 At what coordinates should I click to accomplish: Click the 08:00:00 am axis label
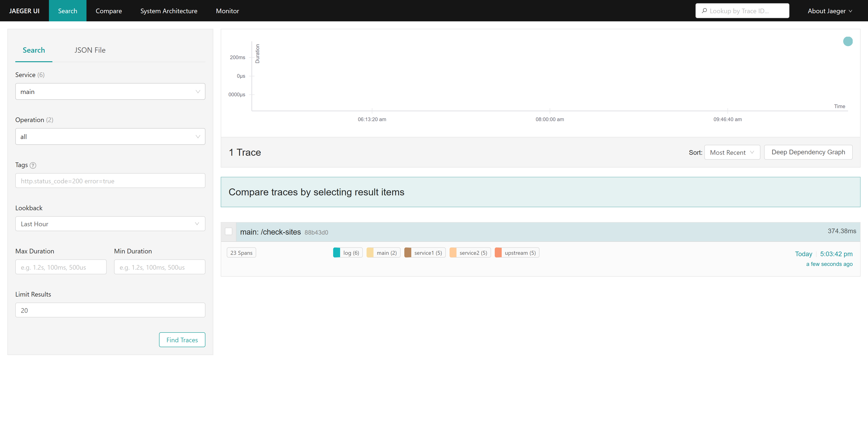tap(550, 120)
